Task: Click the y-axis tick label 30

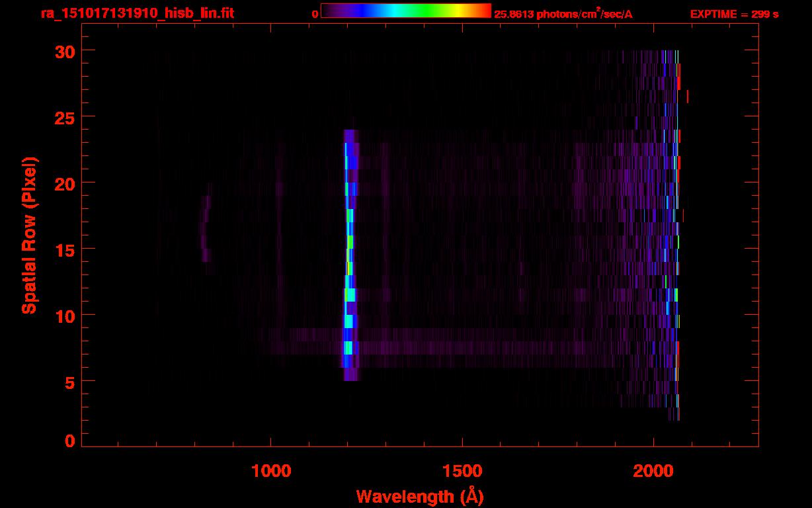Action: click(65, 51)
